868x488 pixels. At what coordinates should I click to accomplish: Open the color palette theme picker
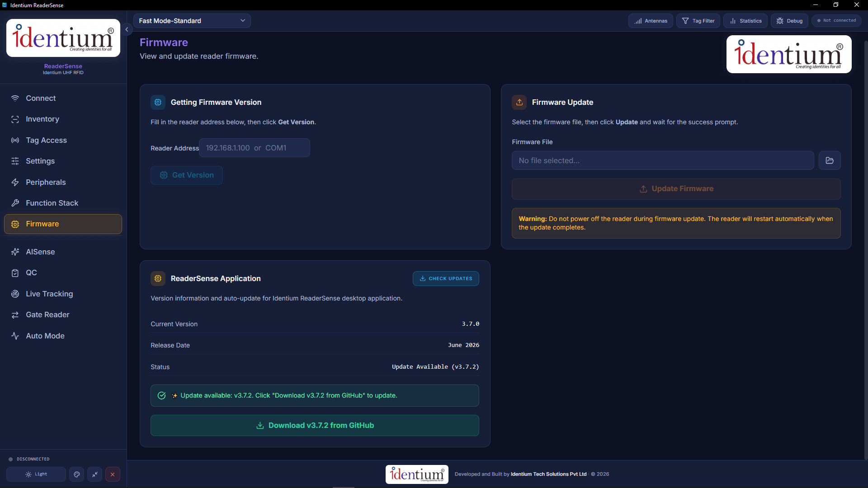[76, 474]
